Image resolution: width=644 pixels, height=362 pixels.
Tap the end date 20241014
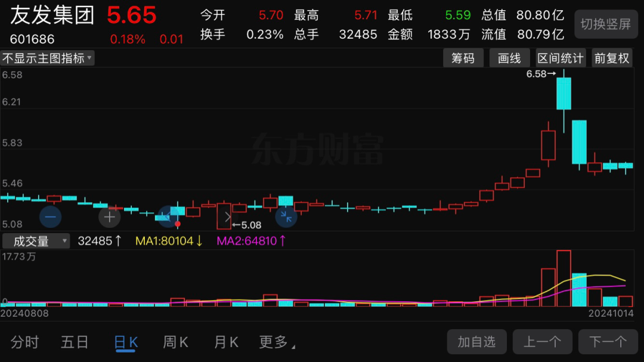[611, 314]
